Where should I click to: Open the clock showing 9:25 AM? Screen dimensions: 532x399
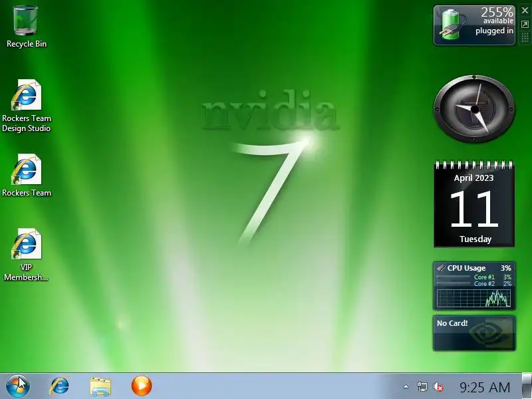click(x=485, y=387)
